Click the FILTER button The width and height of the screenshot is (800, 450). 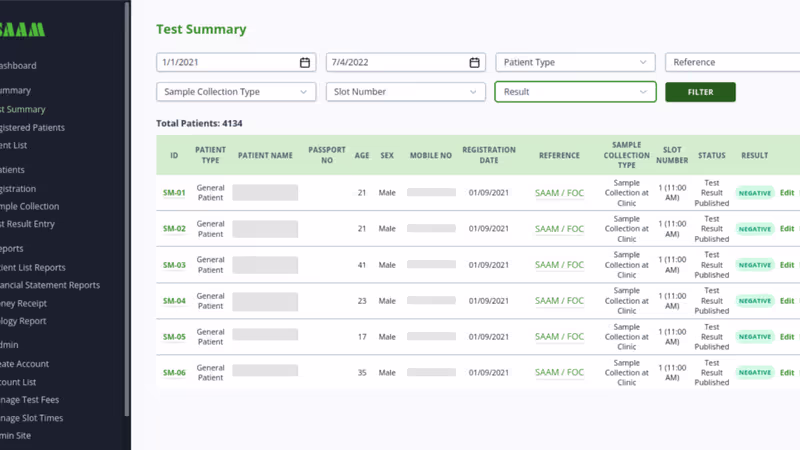tap(700, 92)
